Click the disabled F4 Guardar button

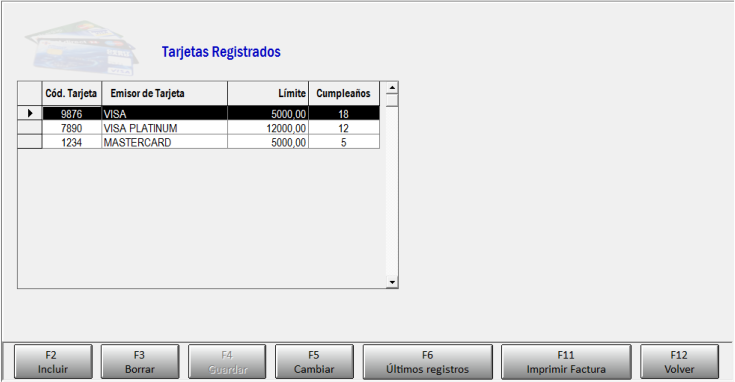click(227, 362)
